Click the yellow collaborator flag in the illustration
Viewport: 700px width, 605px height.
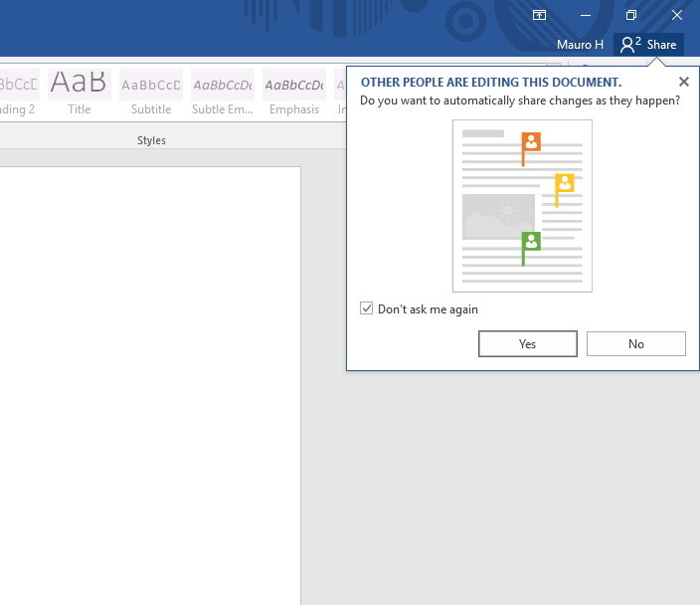tap(565, 190)
